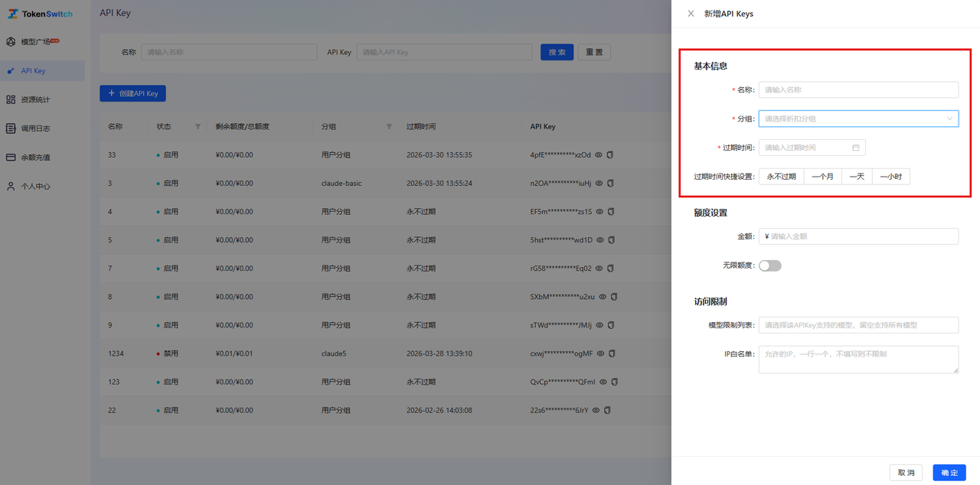Viewport: 980px width, 485px height.
Task: Open 个人中心 in the sidebar
Action: pyautogui.click(x=43, y=187)
